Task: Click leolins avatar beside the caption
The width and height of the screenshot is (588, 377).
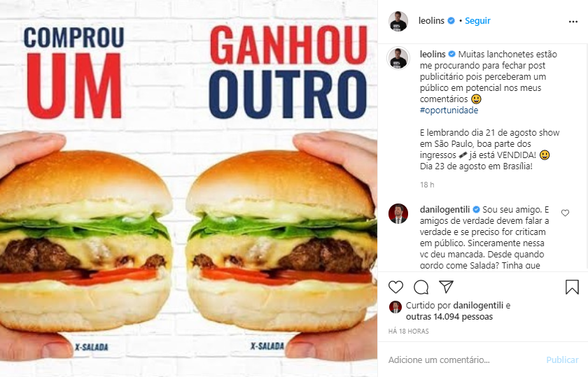Action: (x=398, y=58)
